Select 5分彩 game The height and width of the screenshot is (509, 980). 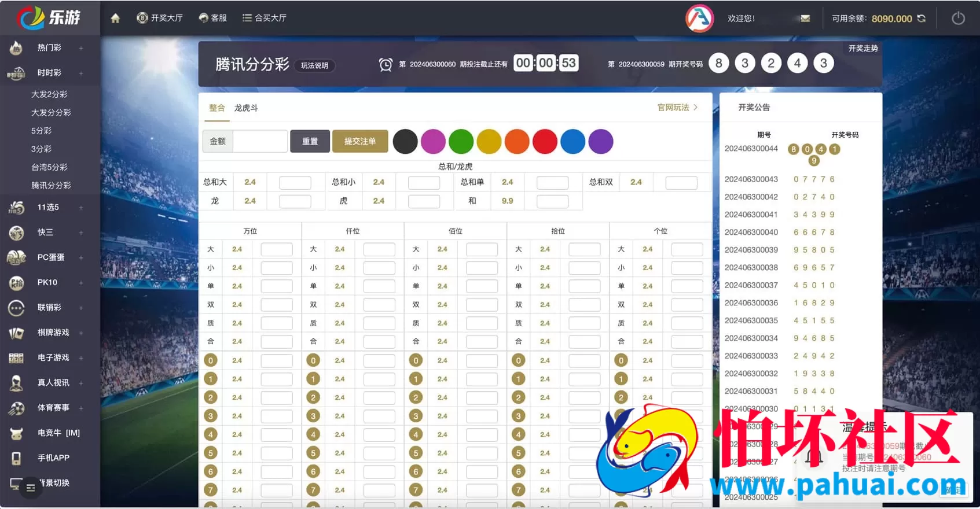pos(41,131)
